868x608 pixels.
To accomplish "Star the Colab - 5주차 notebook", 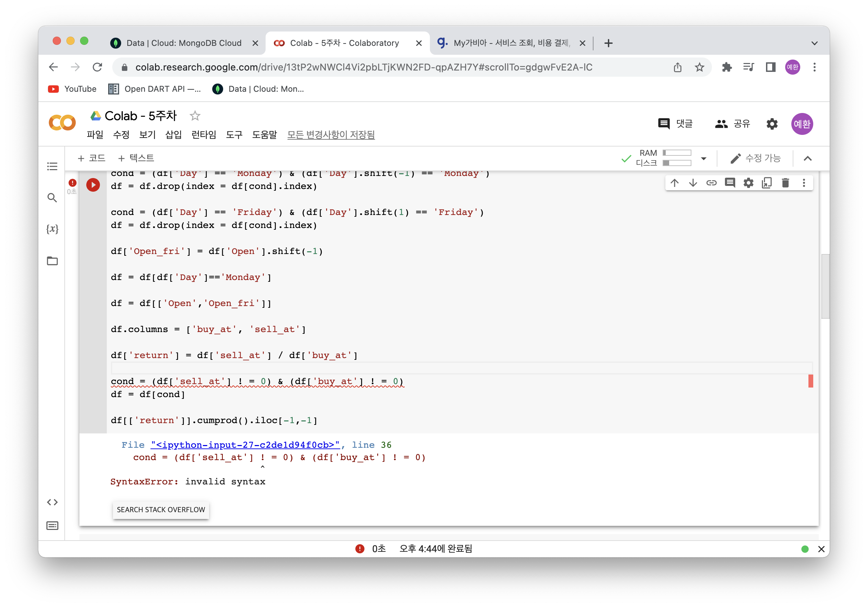I will click(x=195, y=116).
